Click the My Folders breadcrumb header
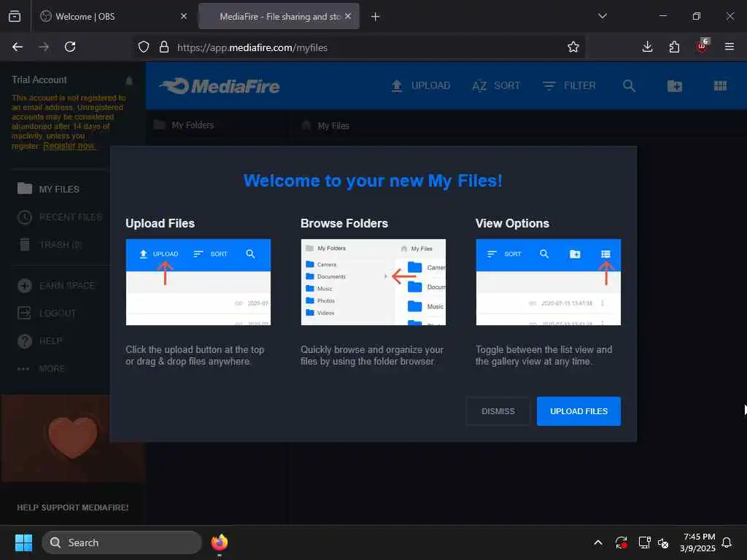 [184, 125]
